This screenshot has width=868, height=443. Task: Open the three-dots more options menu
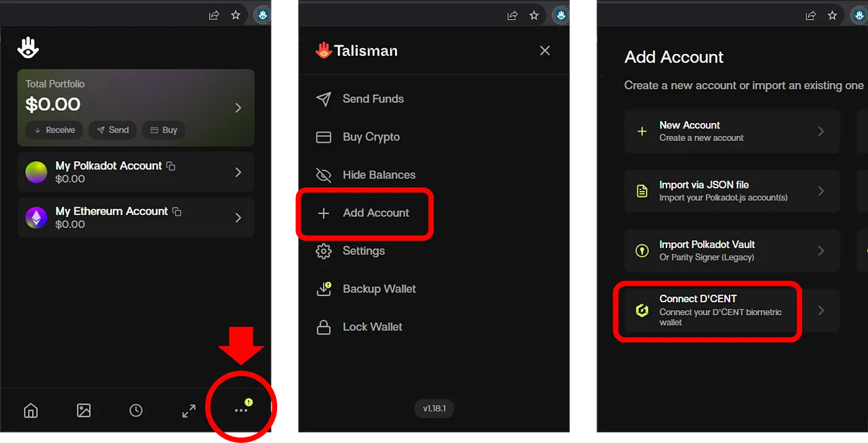coord(241,410)
